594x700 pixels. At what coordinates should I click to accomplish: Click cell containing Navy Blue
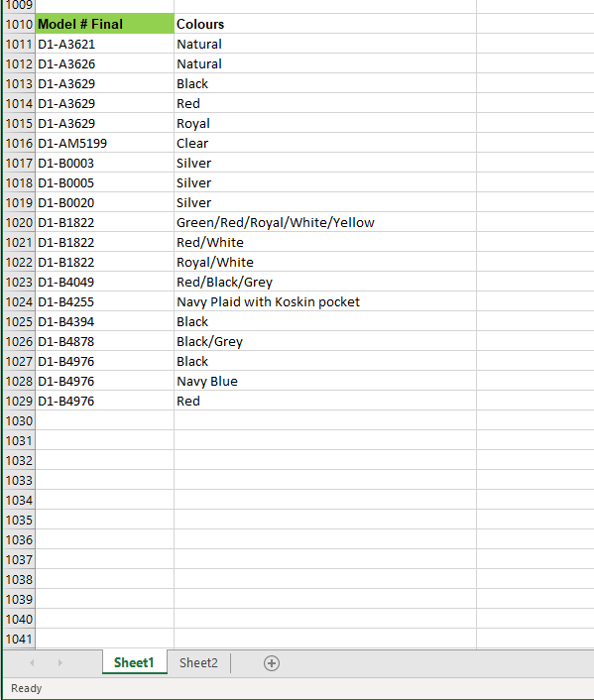[x=325, y=381]
